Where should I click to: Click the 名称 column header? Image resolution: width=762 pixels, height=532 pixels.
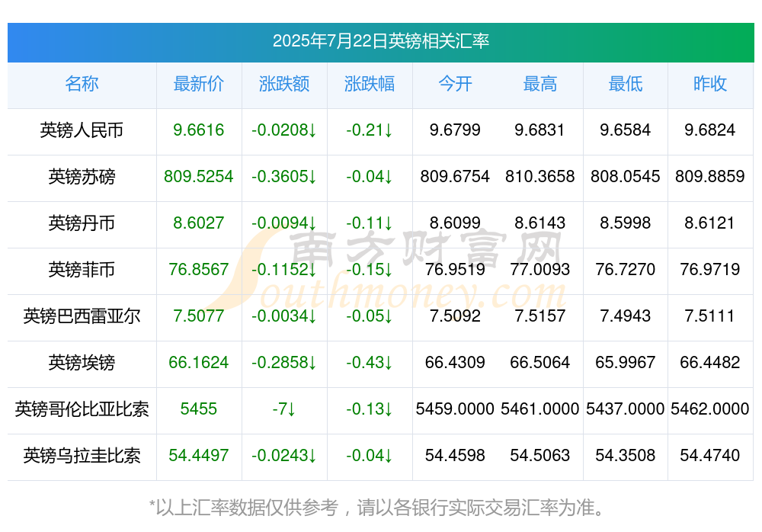82,84
